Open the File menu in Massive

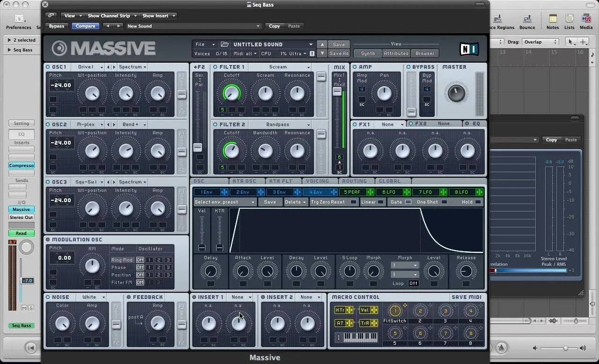point(205,44)
